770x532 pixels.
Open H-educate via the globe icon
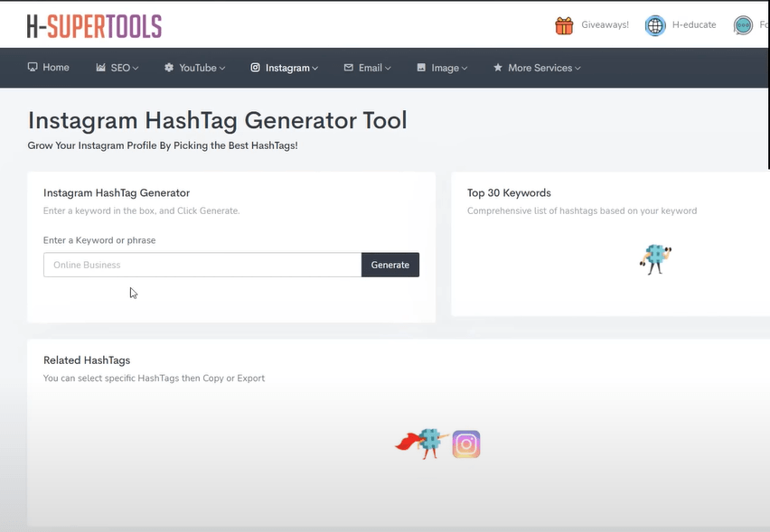653,24
